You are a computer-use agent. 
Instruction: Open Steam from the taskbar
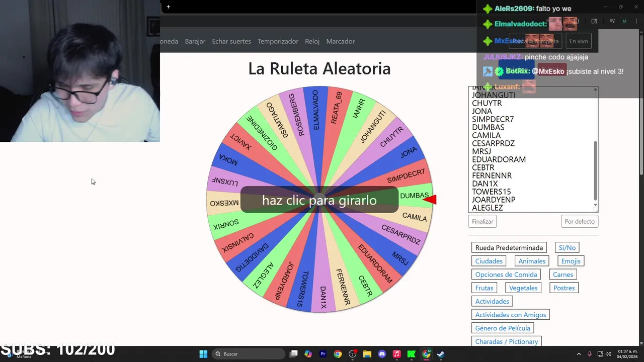441,354
